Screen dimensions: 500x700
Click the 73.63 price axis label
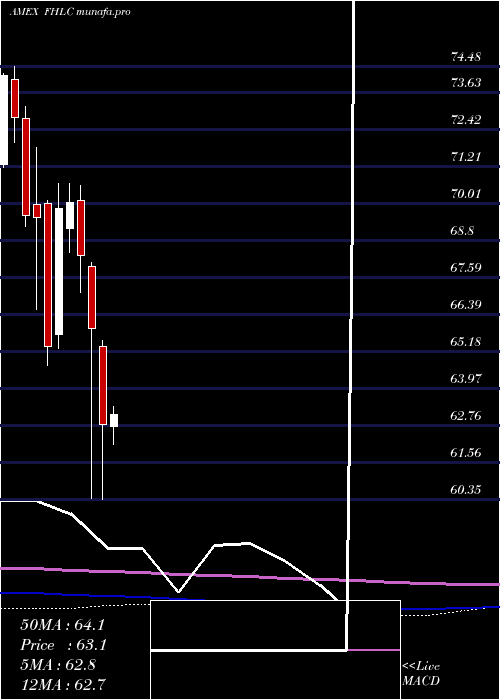click(466, 83)
